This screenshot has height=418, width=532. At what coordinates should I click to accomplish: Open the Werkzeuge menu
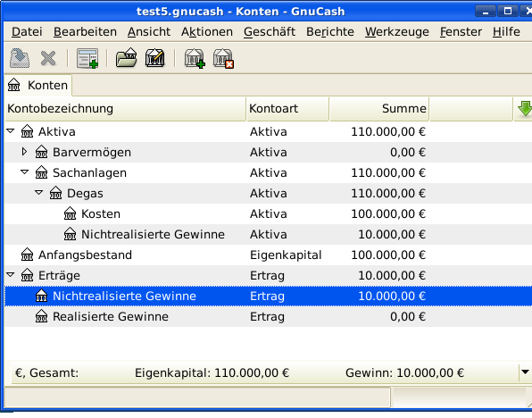pos(397,31)
